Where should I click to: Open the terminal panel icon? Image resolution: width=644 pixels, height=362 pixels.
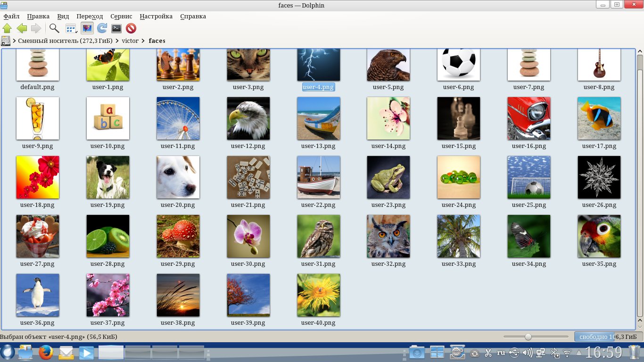[x=116, y=28]
